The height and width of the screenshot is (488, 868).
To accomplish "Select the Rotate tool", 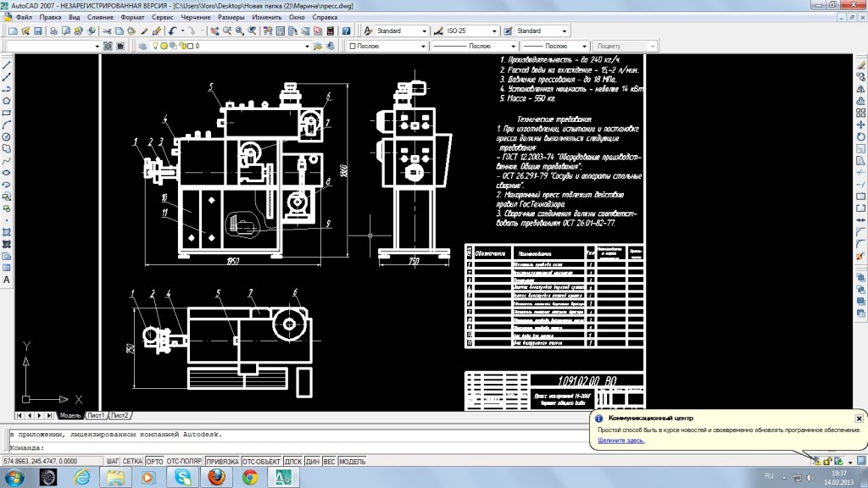I will tap(861, 136).
